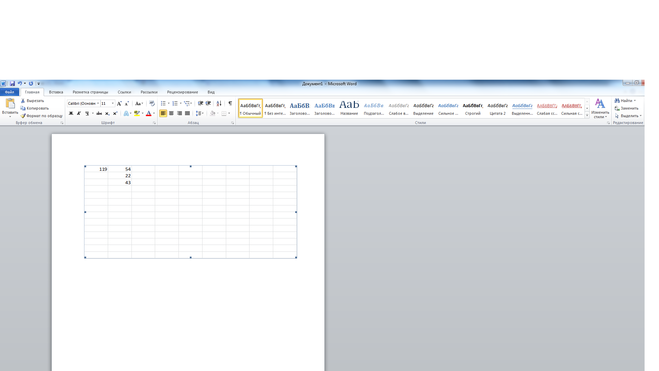
Task: Toggle align left paragraph button
Action: pyautogui.click(x=163, y=113)
